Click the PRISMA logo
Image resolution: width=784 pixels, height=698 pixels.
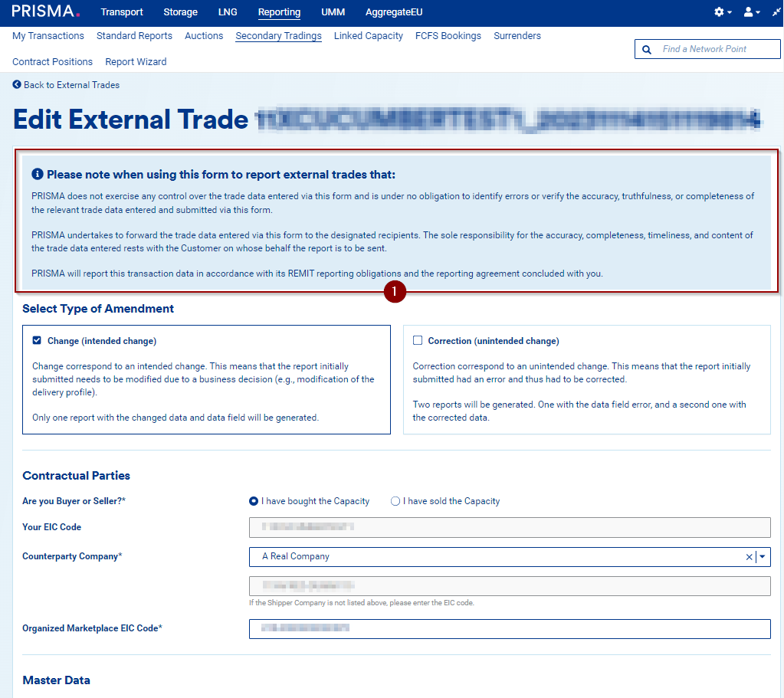(x=45, y=11)
